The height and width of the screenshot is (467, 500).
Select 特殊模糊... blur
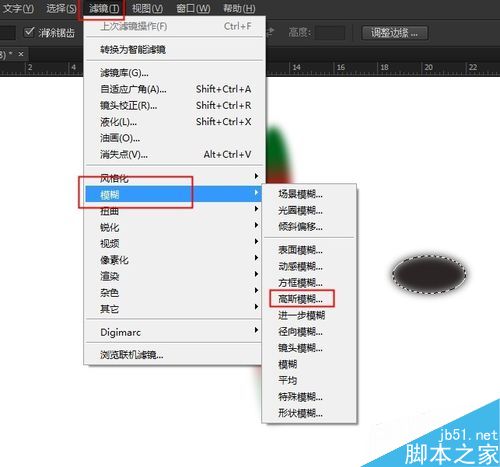(309, 397)
